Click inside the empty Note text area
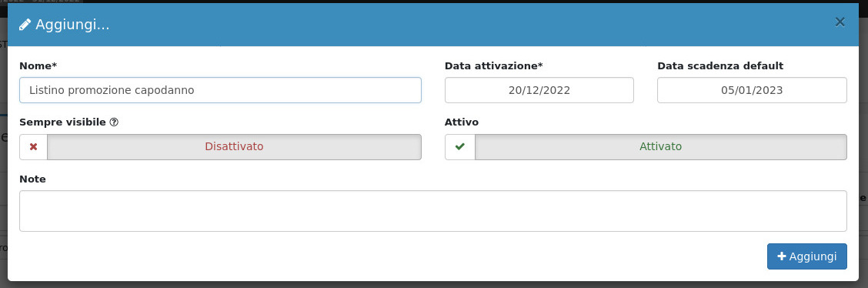Viewport: 868px width, 288px height. (433, 211)
